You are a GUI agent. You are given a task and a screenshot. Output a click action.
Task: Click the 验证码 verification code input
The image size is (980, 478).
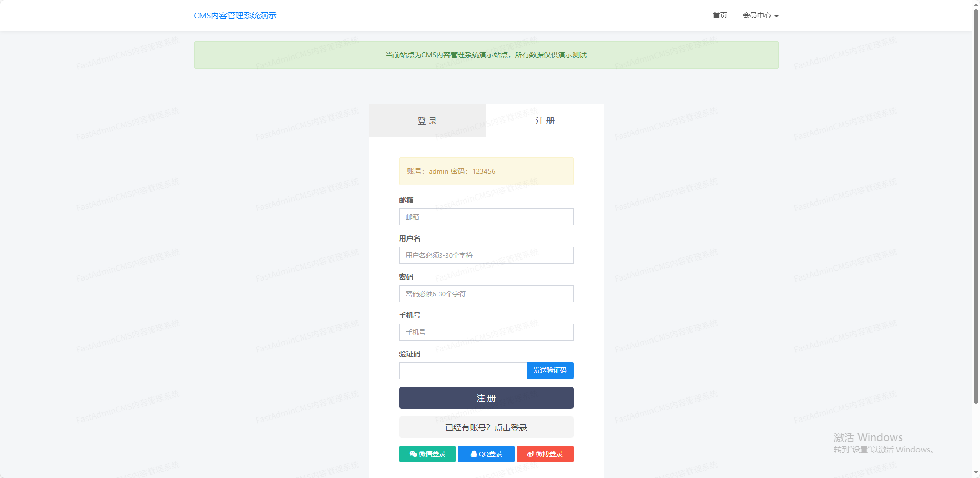(462, 370)
